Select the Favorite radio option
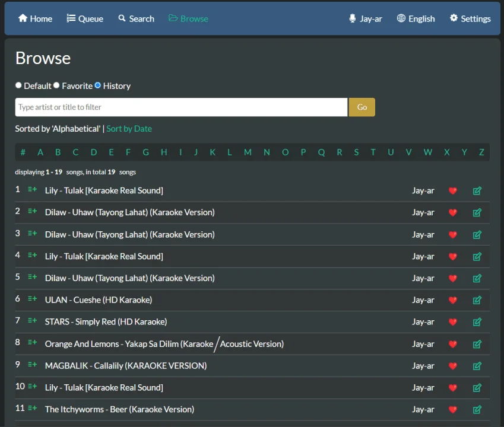 tap(56, 85)
